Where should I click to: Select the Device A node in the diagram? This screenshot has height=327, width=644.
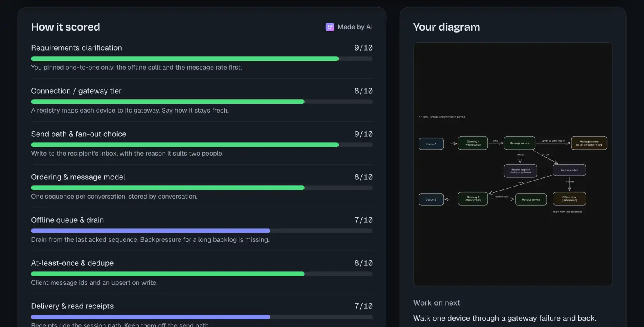pos(431,144)
